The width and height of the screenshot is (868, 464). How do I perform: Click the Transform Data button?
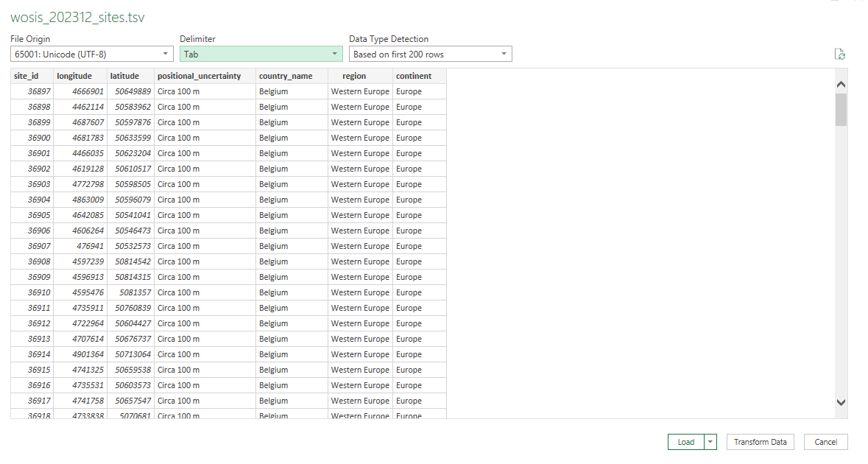760,442
